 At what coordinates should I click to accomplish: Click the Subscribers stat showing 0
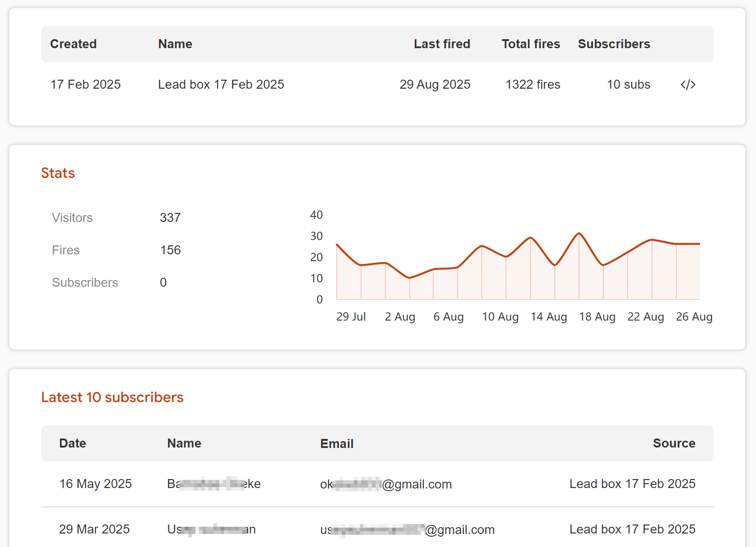163,282
